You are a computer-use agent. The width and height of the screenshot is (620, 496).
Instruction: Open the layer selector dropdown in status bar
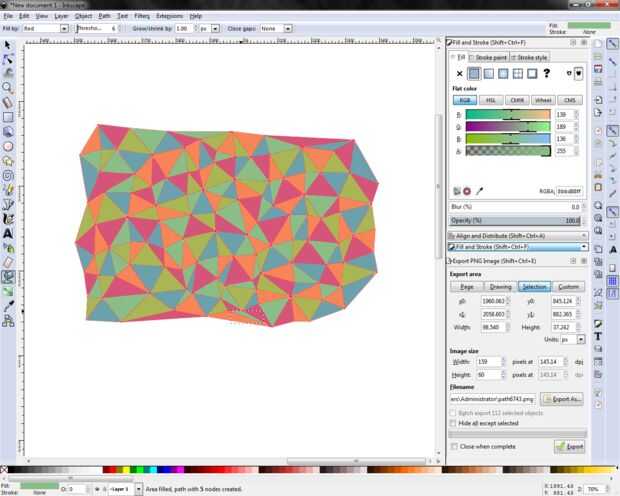138,489
